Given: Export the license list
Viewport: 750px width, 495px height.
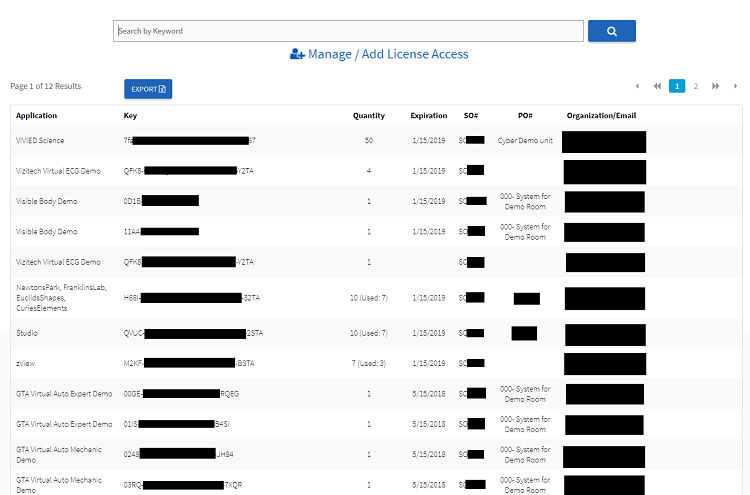Looking at the screenshot, I should click(148, 89).
